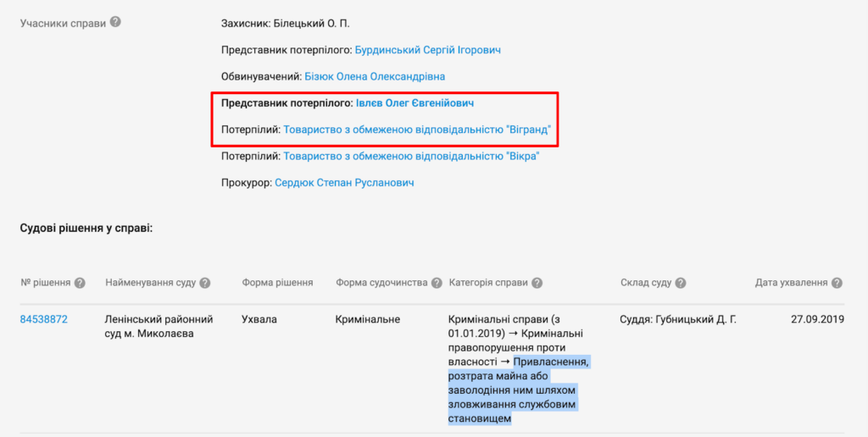Viewport: 868px width, 437px height.
Task: Click help icon next to Учасники справи
Action: point(115,22)
